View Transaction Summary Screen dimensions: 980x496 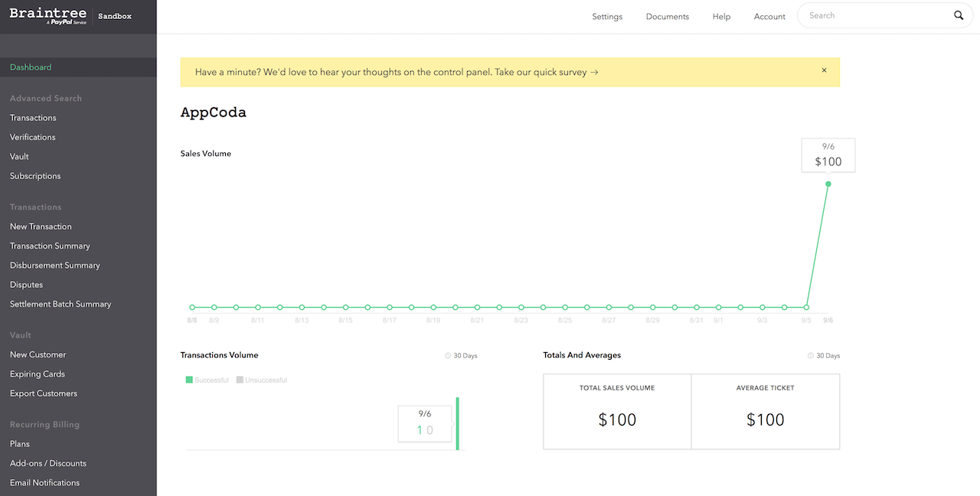[x=50, y=246]
